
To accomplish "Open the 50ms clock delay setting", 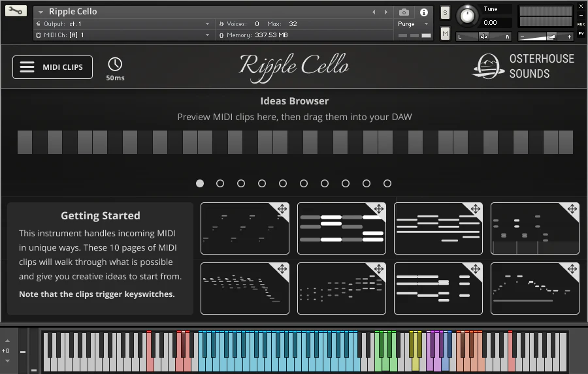I will coord(115,69).
